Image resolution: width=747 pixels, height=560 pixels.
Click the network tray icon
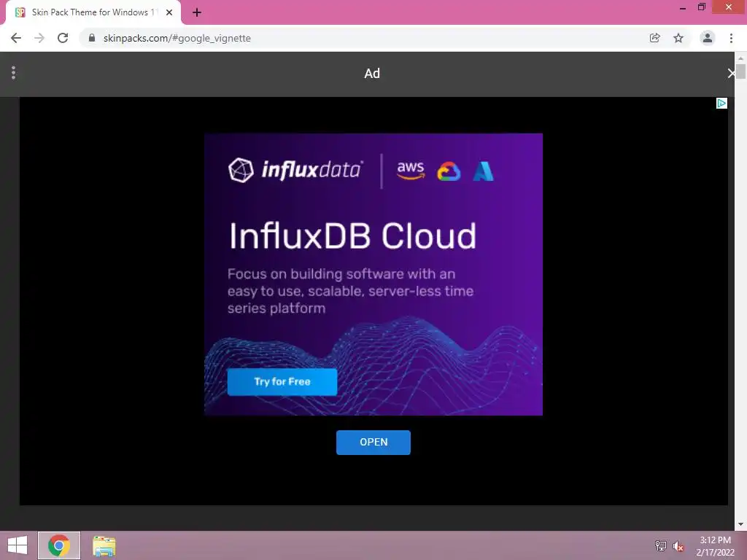tap(661, 545)
